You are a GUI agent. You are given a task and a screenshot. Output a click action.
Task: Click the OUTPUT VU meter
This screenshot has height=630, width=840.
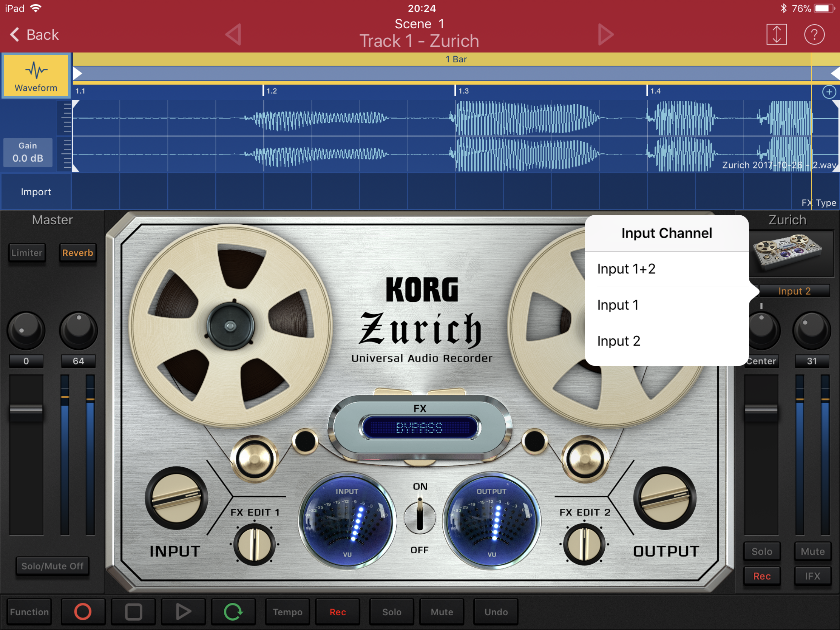pyautogui.click(x=492, y=521)
